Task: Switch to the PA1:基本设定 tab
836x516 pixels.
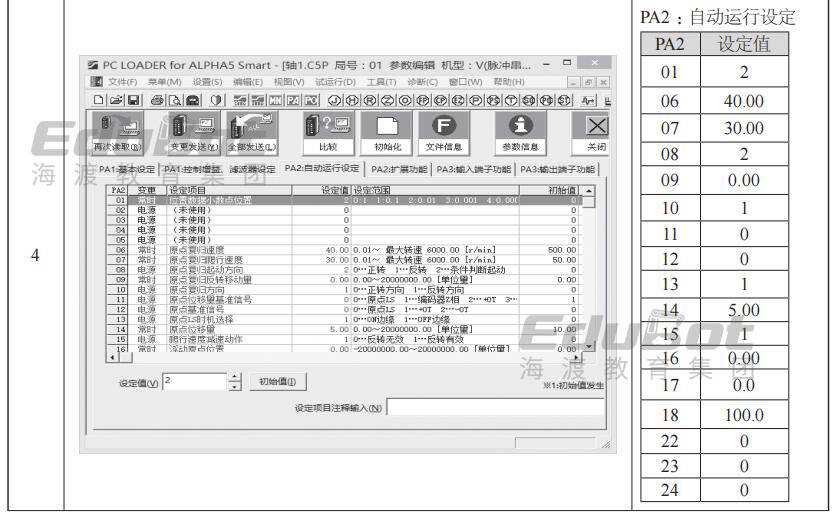Action: [x=127, y=169]
